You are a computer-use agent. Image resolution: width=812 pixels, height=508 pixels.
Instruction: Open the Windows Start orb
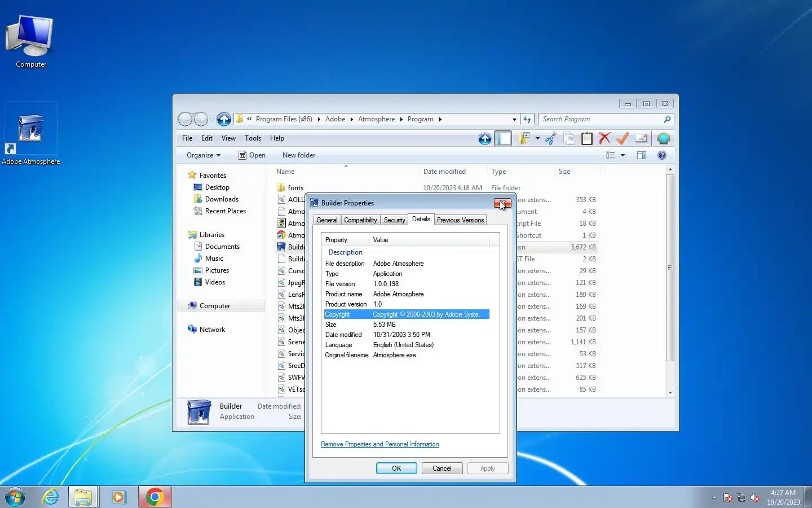tap(15, 497)
